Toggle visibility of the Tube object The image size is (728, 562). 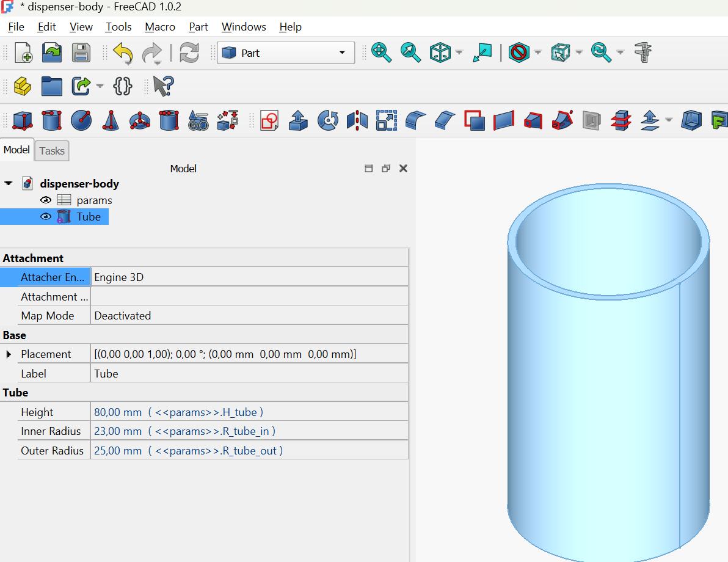coord(46,217)
